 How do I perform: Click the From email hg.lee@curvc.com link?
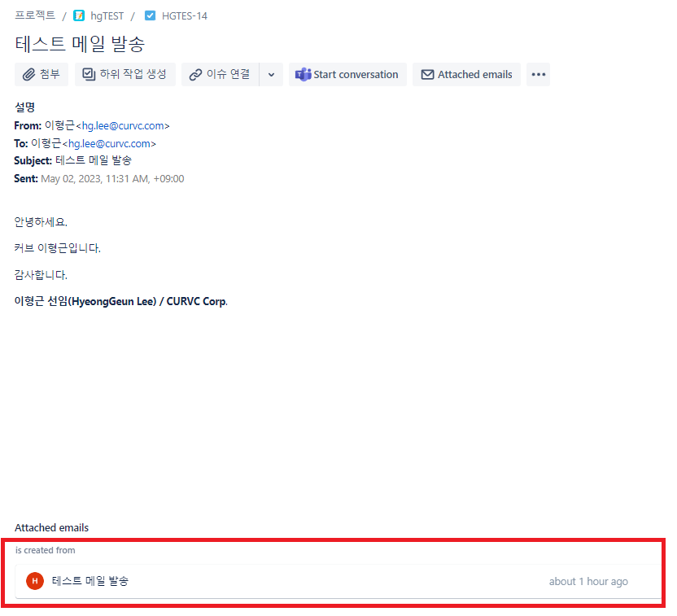click(x=123, y=125)
